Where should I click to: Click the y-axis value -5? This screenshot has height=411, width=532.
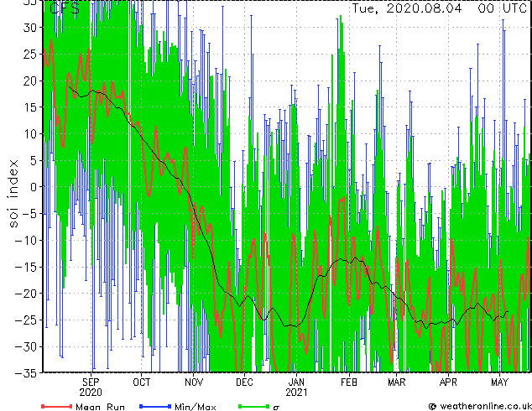[x=30, y=214]
